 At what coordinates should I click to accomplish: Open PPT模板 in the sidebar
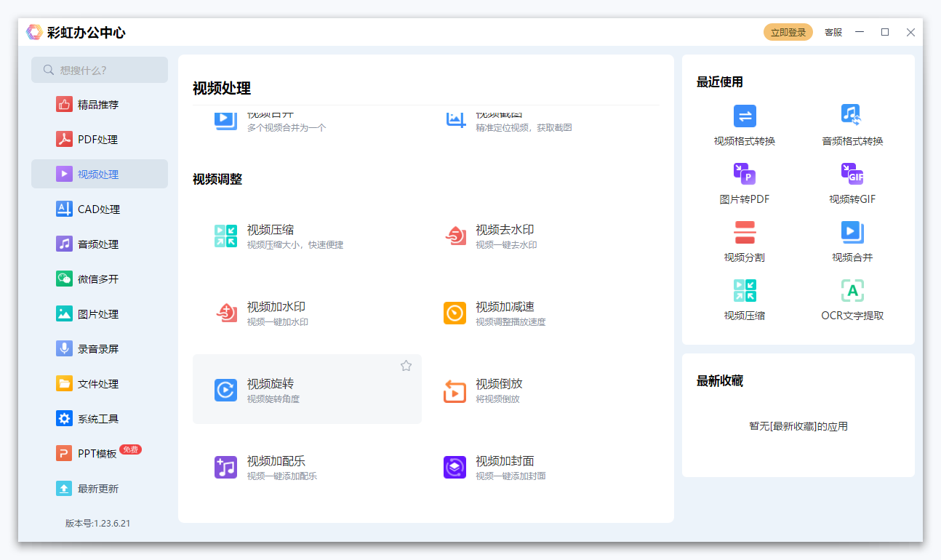100,453
